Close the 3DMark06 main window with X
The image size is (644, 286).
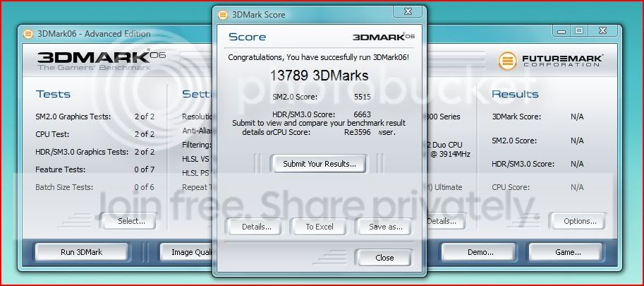coord(602,31)
